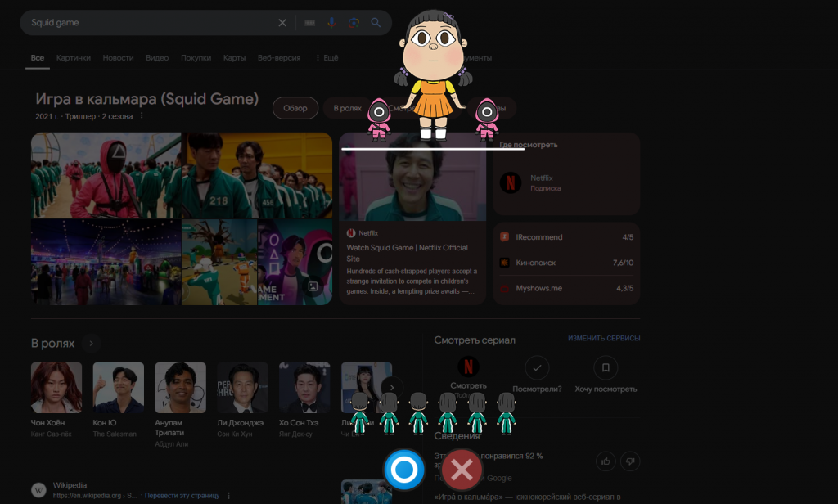Click the Netflix icon under Смотреть сериал

(x=468, y=367)
